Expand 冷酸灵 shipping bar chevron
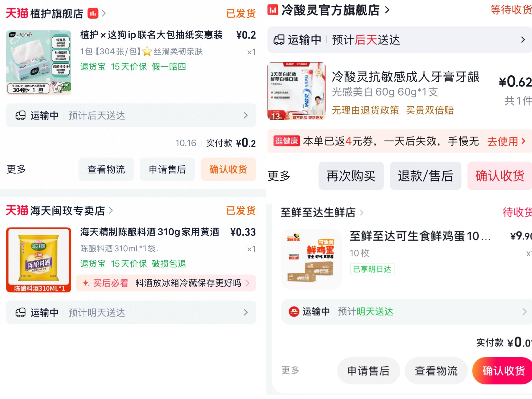532x399 pixels. point(523,40)
